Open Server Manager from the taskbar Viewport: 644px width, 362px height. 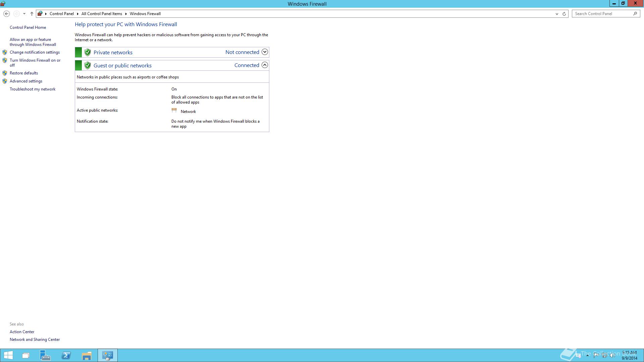(x=45, y=355)
